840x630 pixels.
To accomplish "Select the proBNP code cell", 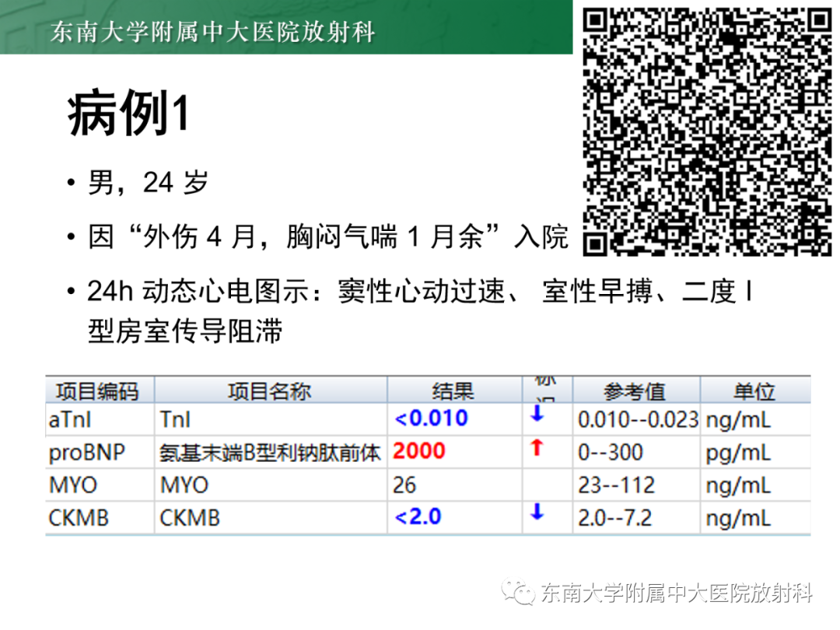I will point(100,453).
